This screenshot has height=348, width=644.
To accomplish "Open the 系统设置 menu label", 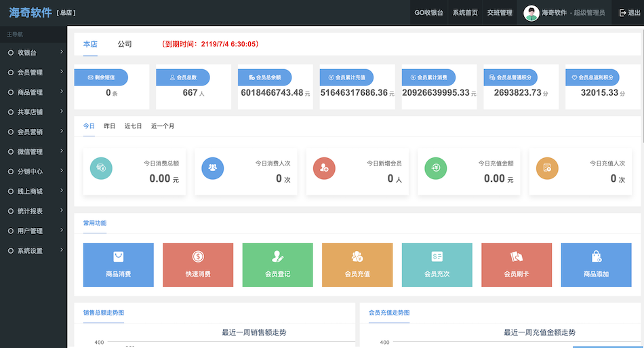I will [x=30, y=250].
